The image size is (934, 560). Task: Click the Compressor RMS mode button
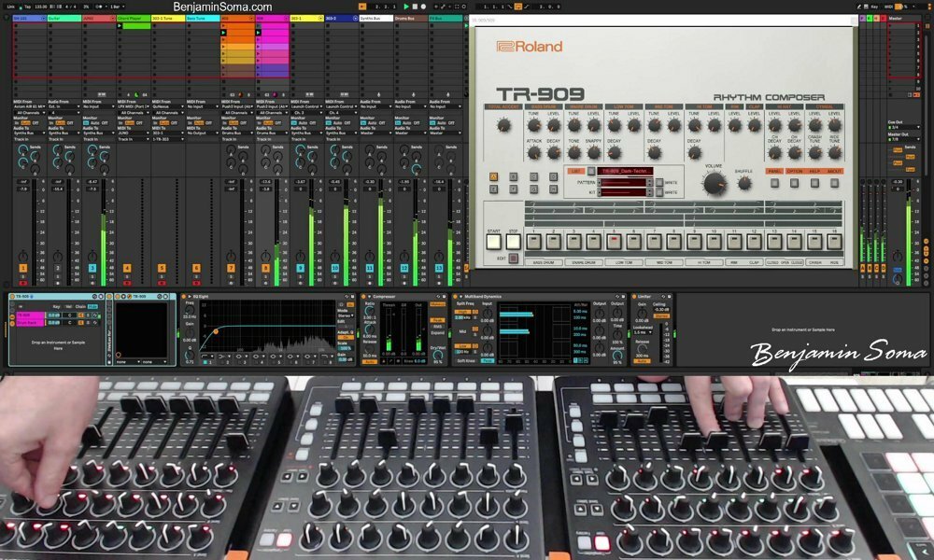pyautogui.click(x=437, y=326)
